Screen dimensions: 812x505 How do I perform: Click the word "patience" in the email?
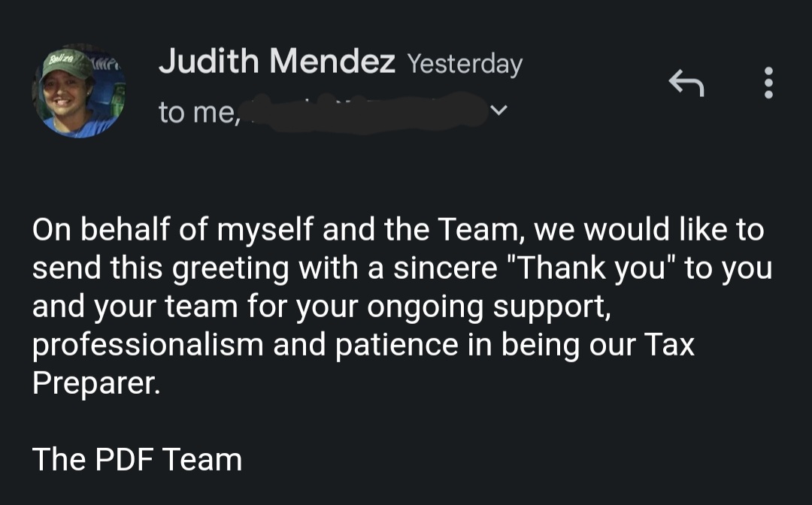tap(397, 346)
